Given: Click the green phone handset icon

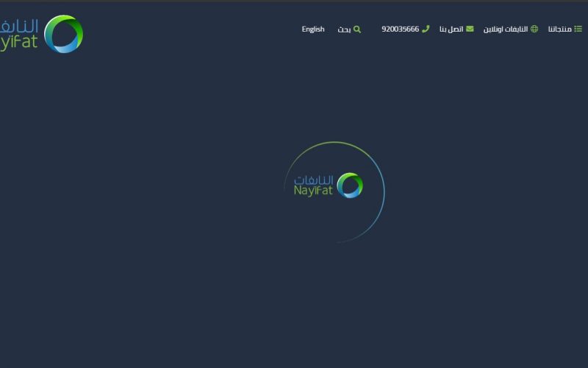Looking at the screenshot, I should coord(426,29).
